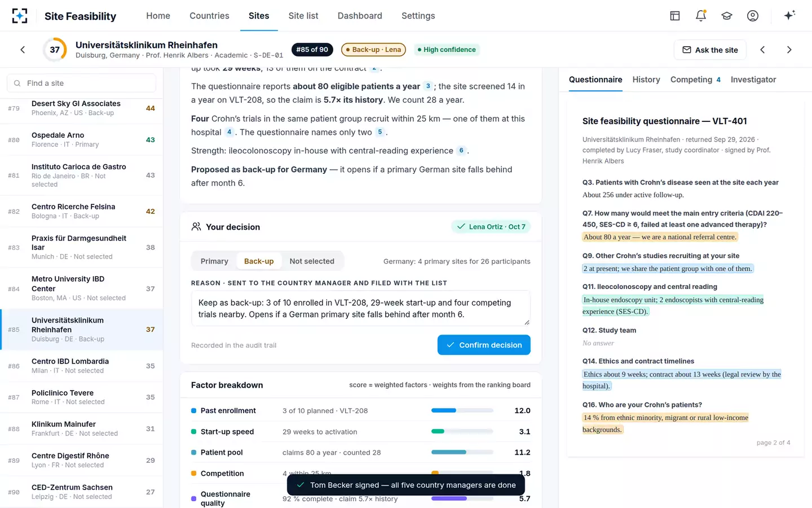Click the 'page 2 of 4' indicator
The width and height of the screenshot is (812, 508).
click(x=773, y=443)
